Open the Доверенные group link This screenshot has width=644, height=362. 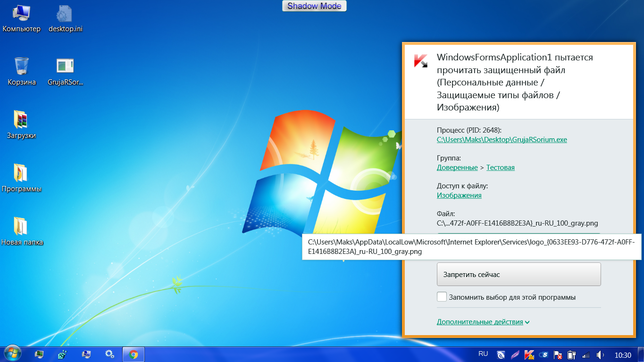pos(457,168)
